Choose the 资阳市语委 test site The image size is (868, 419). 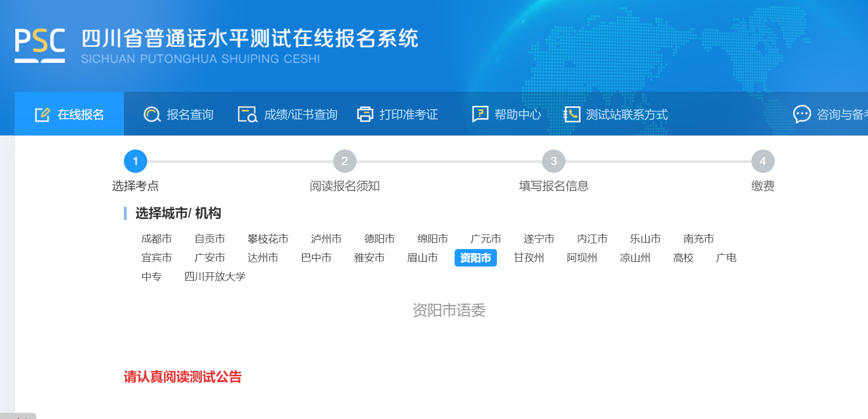(x=449, y=310)
